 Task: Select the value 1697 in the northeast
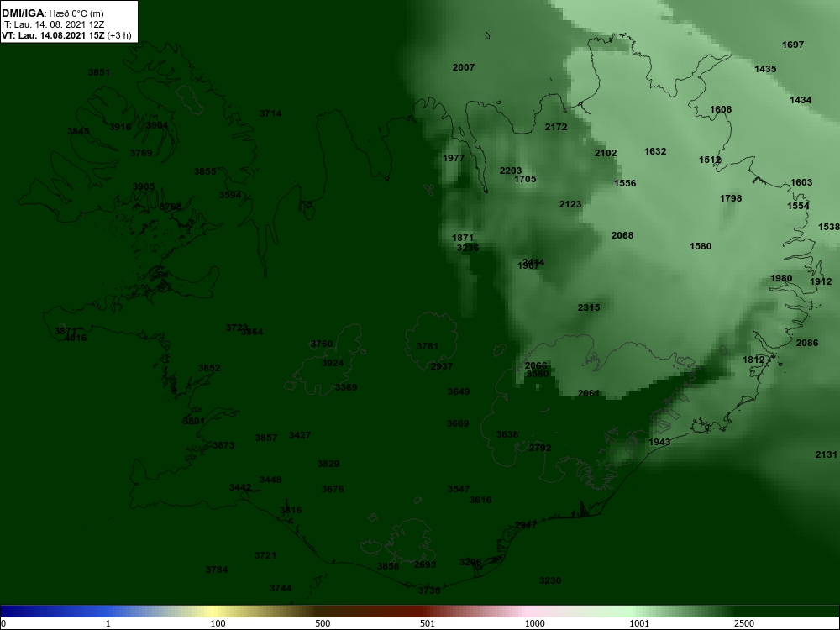click(x=793, y=45)
